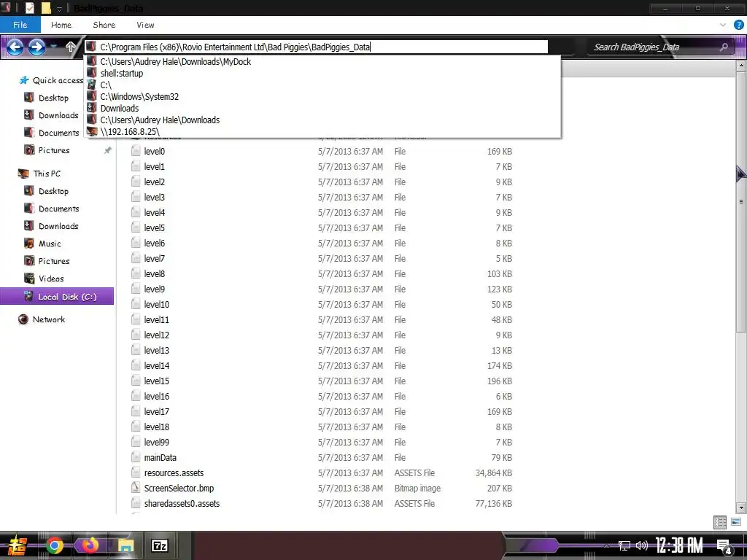
Task: Choose the shell:startup suggestion
Action: point(322,74)
